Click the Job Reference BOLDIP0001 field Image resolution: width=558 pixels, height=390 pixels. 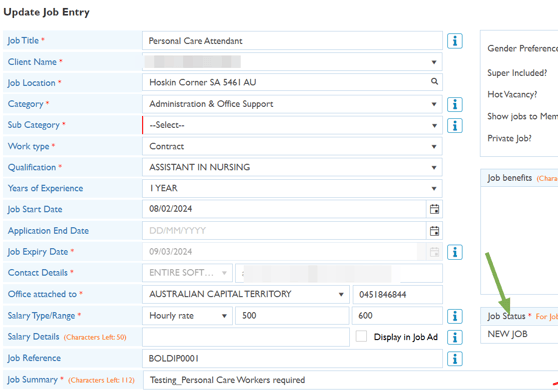[292, 358]
